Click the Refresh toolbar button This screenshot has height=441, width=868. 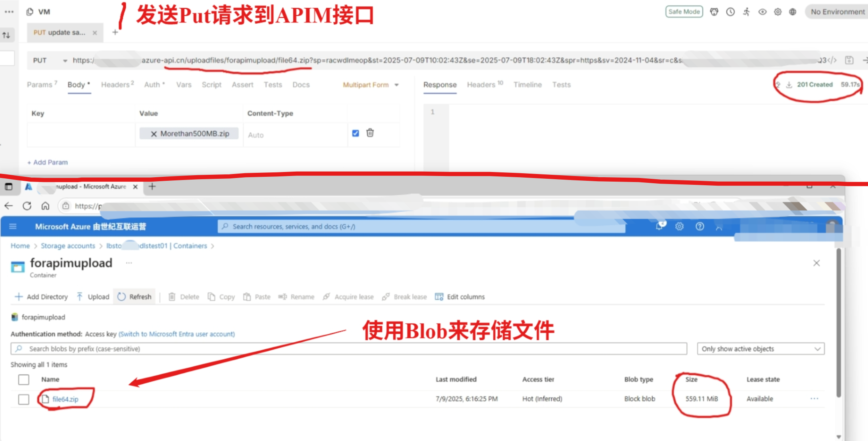(x=135, y=297)
